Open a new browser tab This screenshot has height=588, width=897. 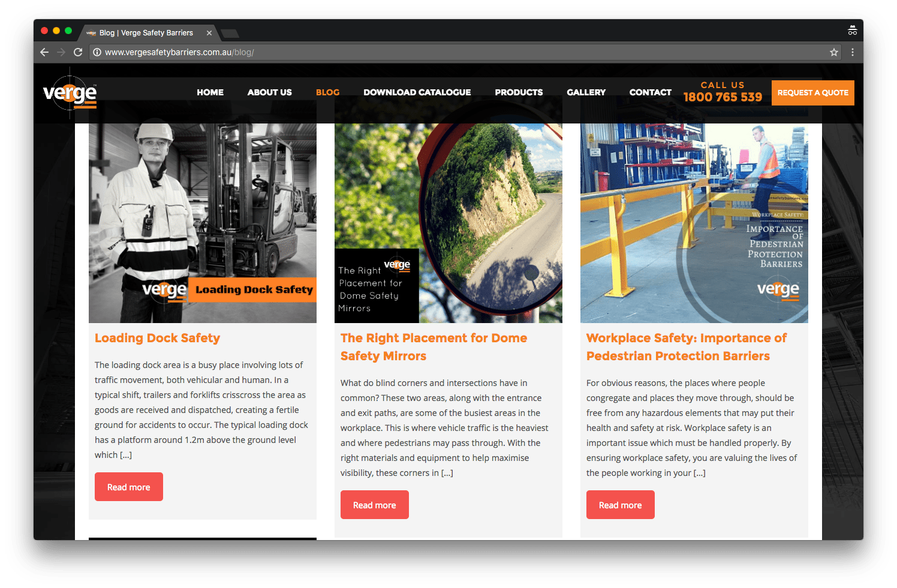(230, 33)
